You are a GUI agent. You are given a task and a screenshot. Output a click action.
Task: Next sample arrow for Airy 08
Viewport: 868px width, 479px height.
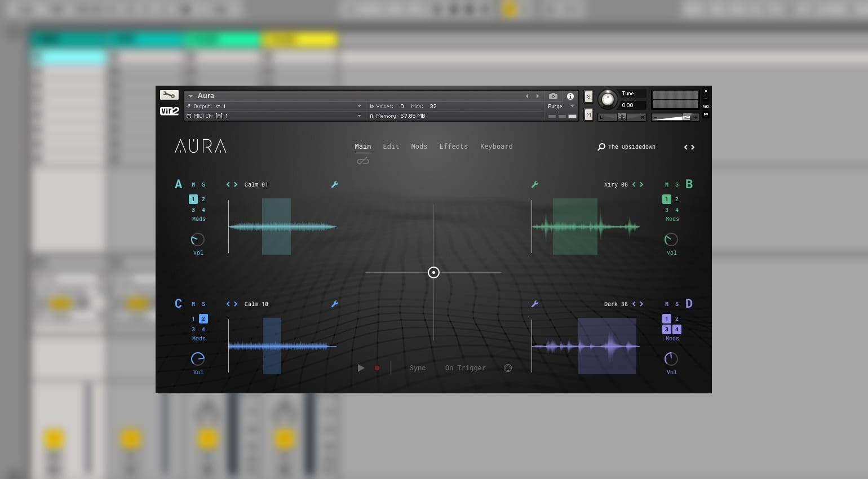click(x=641, y=184)
